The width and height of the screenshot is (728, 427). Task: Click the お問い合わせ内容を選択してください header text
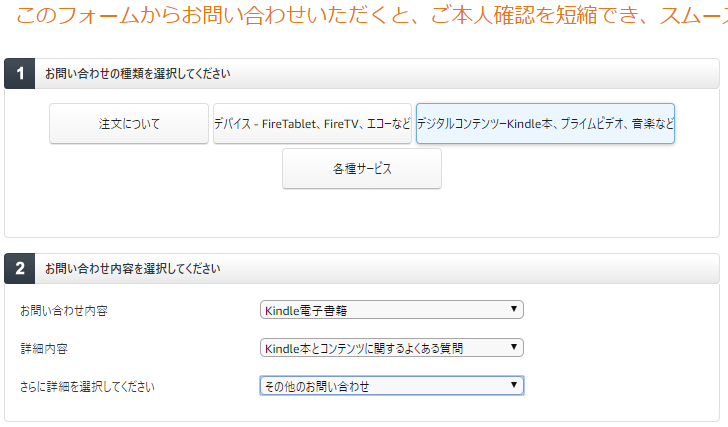click(133, 269)
